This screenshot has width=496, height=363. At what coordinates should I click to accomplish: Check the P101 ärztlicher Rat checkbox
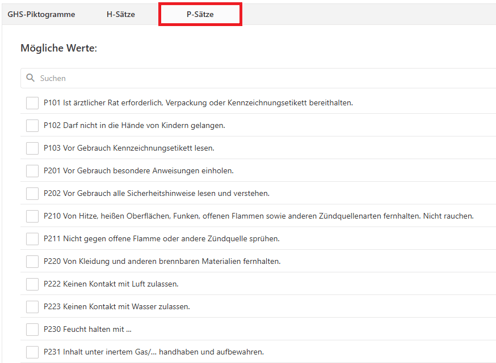click(x=32, y=103)
